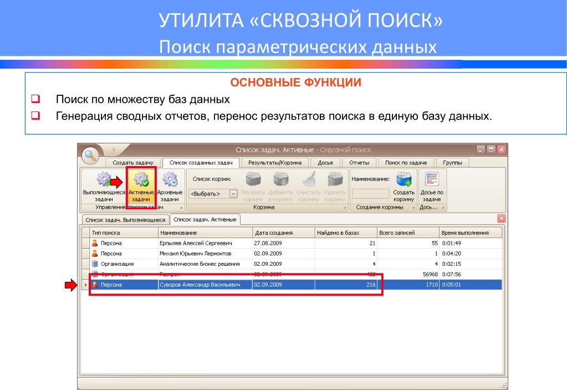Click the row indicator arrow of Суворов row
Image resolution: width=567 pixels, height=392 pixels.
pos(86,285)
